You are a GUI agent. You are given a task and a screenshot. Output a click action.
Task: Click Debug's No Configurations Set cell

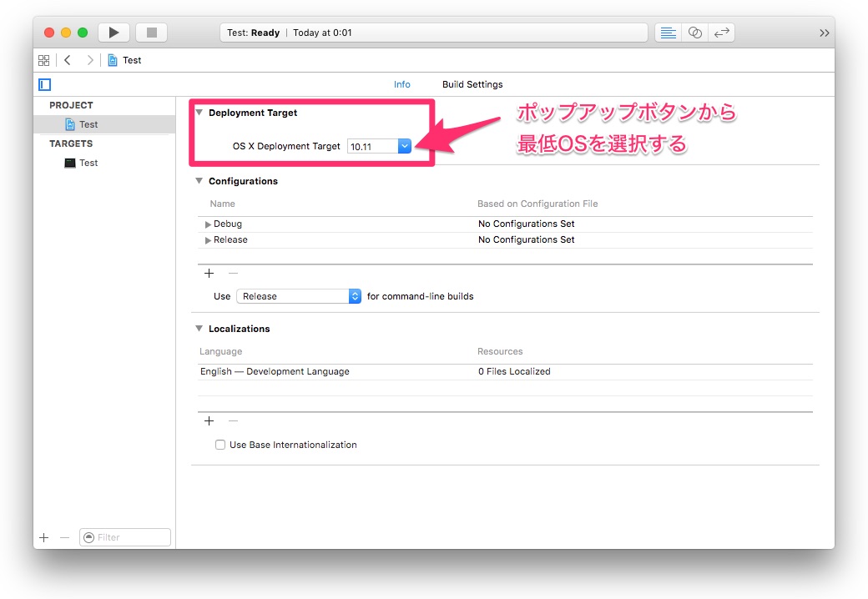pos(527,224)
